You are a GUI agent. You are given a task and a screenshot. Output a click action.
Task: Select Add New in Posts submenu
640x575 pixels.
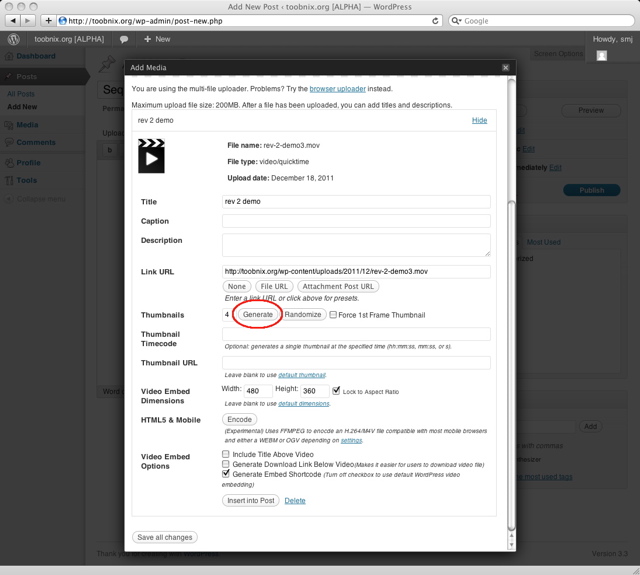tap(22, 107)
